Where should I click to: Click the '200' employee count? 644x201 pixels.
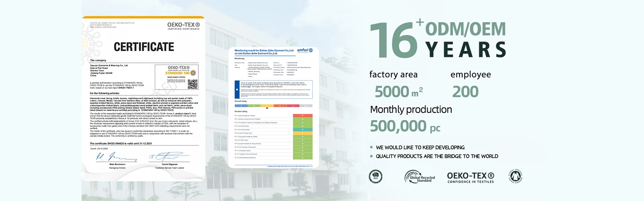[x=465, y=92]
